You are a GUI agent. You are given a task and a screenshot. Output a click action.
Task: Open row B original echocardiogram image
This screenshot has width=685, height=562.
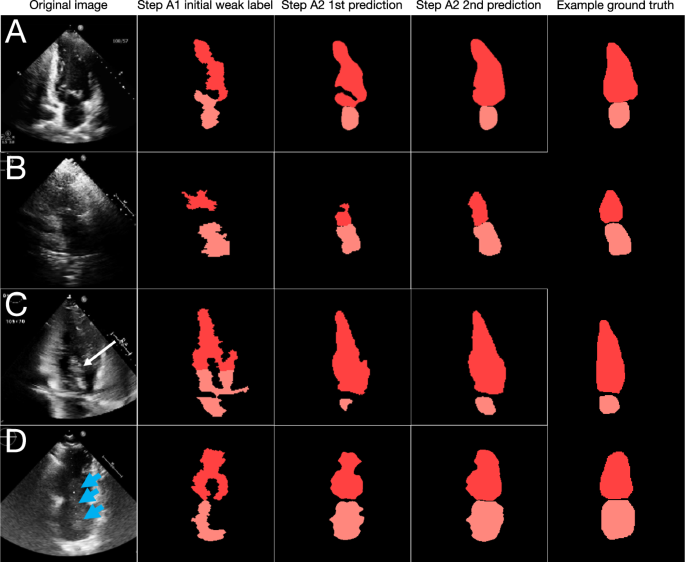[69, 220]
